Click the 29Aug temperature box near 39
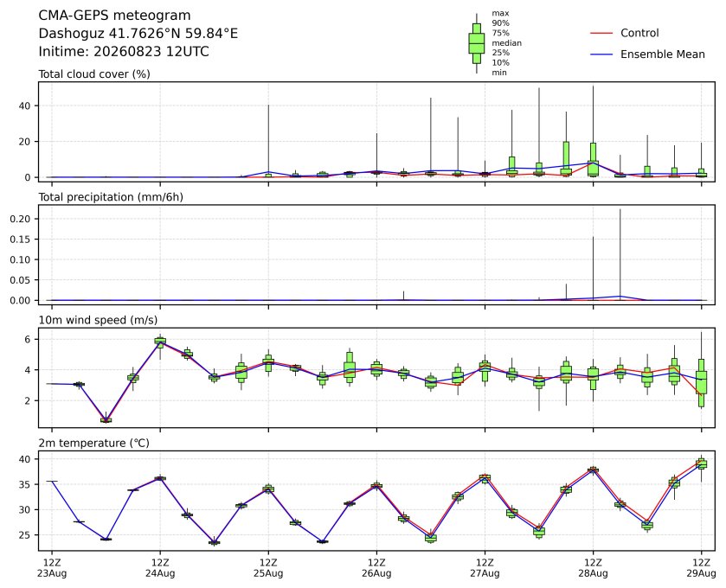The width and height of the screenshot is (726, 588). [702, 463]
